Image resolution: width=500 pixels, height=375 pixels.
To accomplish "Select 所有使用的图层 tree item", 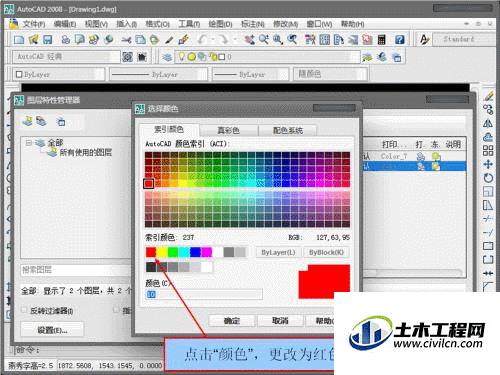I will (x=85, y=153).
